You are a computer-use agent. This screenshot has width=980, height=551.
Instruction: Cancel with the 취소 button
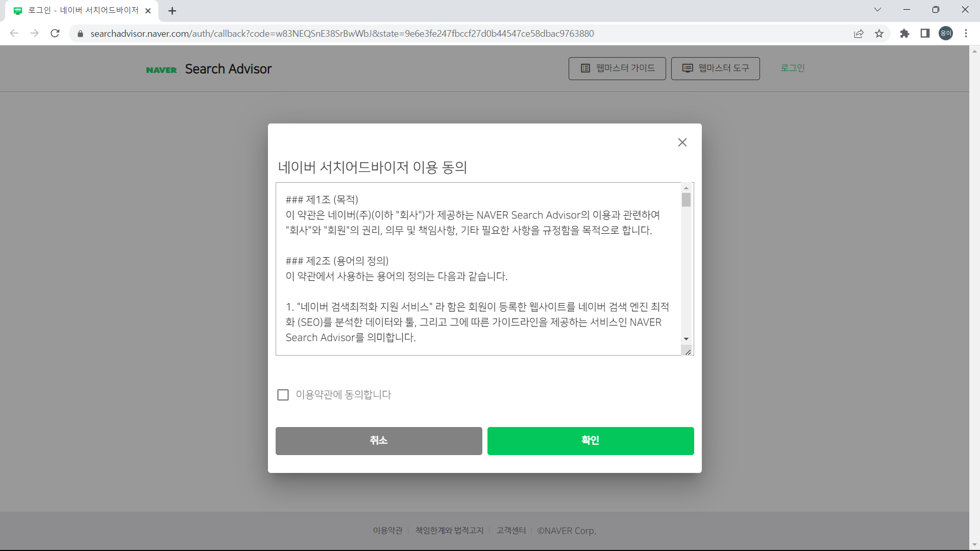[x=378, y=441]
